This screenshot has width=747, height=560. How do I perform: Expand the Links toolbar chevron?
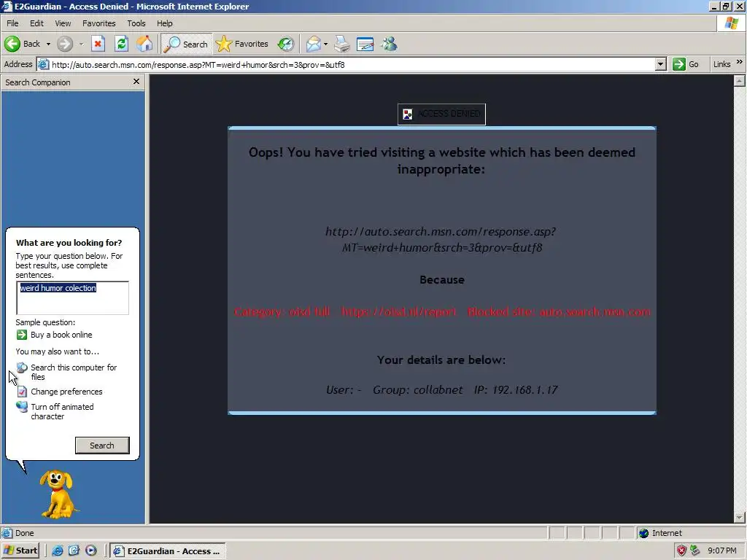click(740, 62)
